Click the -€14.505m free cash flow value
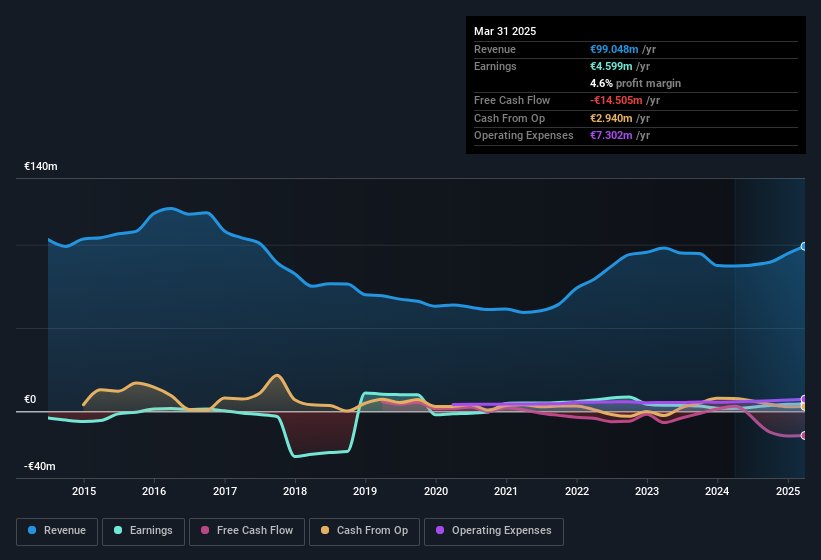821x560 pixels. tap(616, 100)
